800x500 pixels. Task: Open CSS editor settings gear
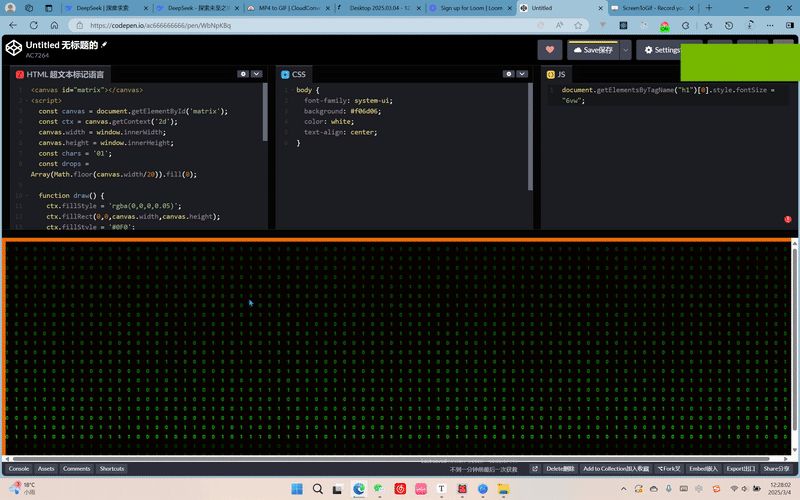(508, 74)
